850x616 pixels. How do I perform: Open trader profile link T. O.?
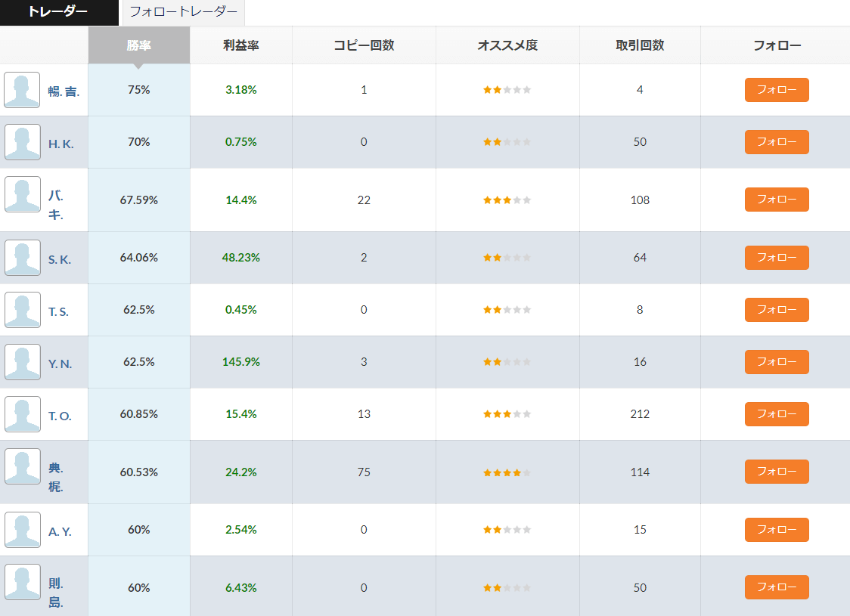click(60, 416)
